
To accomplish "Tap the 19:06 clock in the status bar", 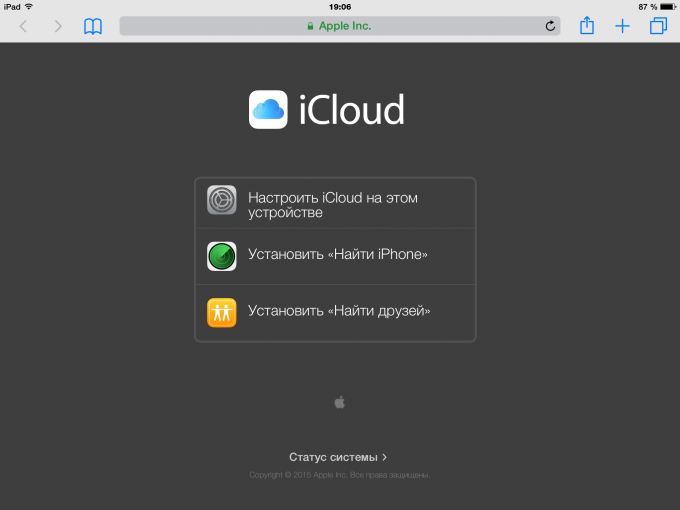I will 340,7.
